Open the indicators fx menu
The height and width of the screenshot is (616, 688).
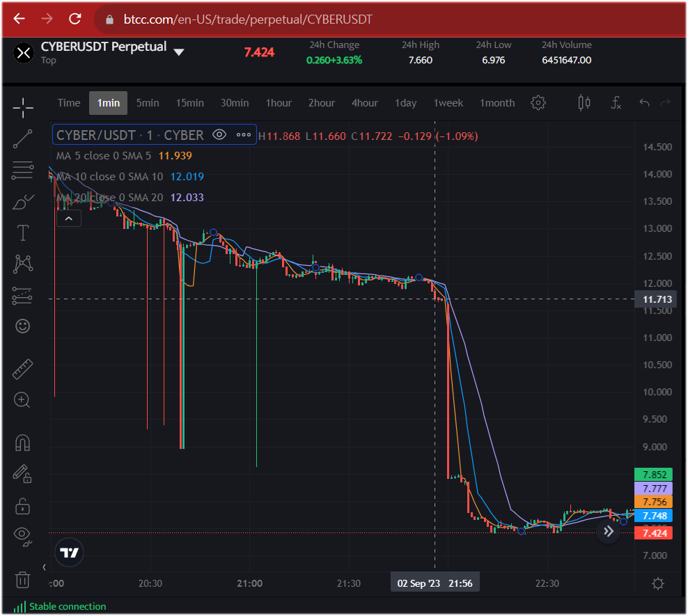pyautogui.click(x=616, y=103)
